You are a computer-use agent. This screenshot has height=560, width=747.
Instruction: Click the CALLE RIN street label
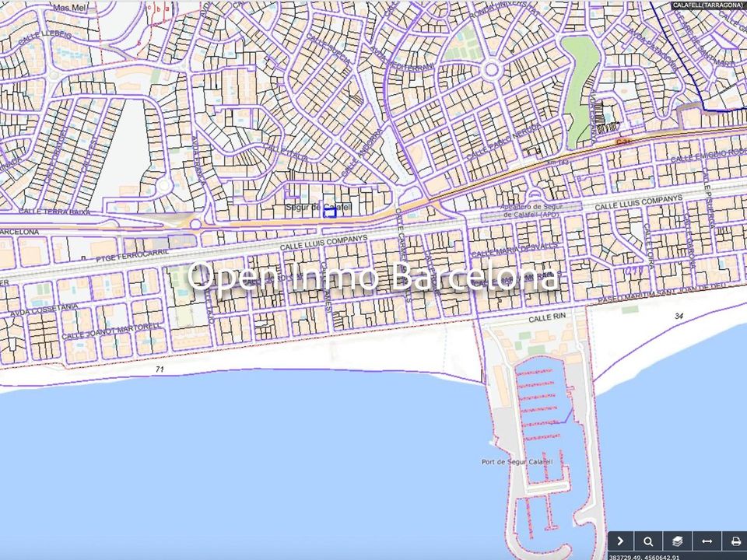coord(547,317)
